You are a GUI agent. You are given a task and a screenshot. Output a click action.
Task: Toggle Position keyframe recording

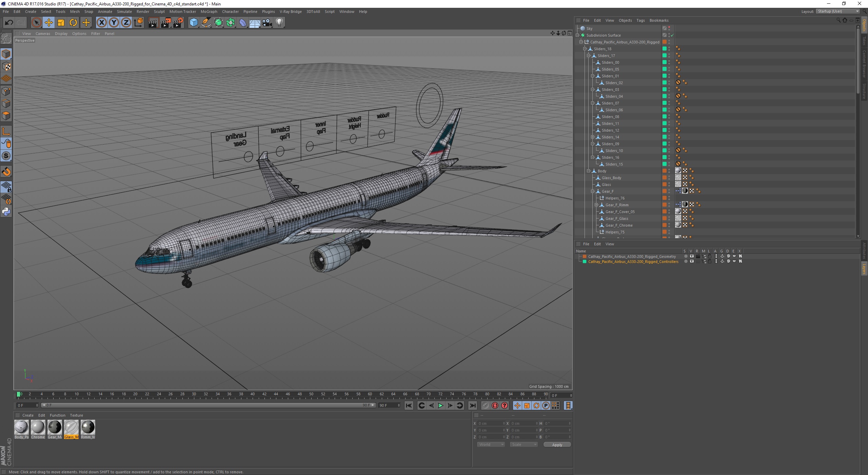517,405
